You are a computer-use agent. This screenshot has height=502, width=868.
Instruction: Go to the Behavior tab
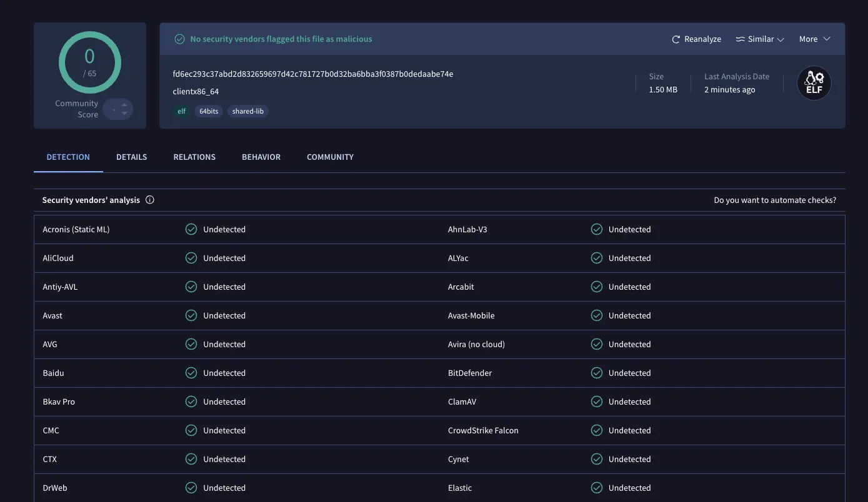pyautogui.click(x=261, y=157)
